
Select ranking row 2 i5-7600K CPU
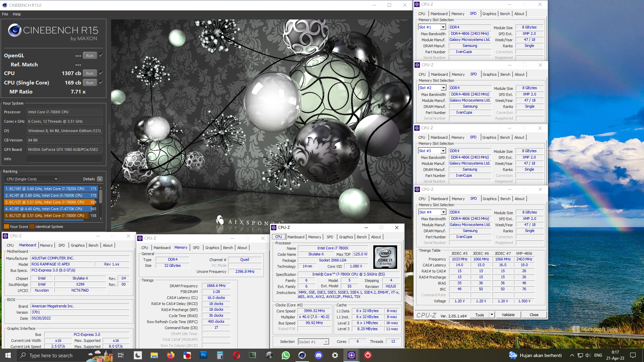click(x=51, y=195)
